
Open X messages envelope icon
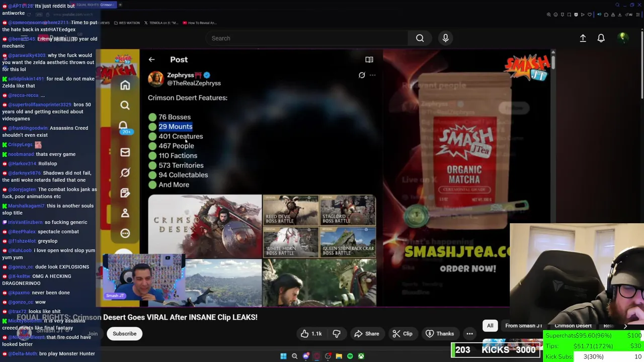tap(125, 152)
